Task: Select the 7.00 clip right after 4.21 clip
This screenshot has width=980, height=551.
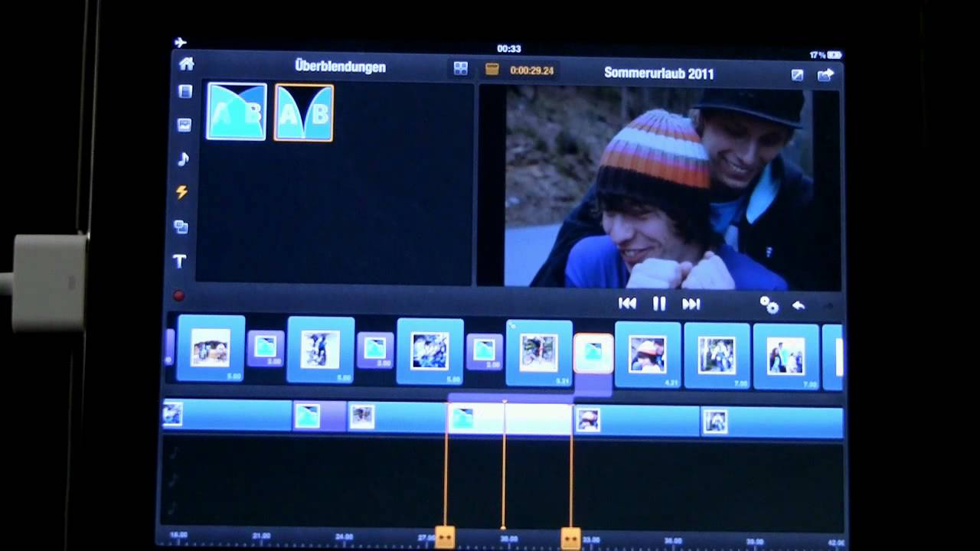Action: click(x=717, y=356)
